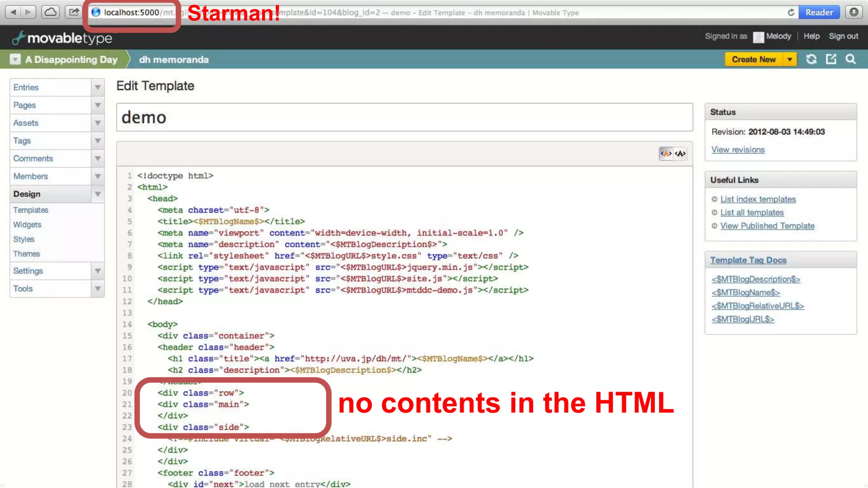The height and width of the screenshot is (488, 868).
Task: Collapse the Design menu arrow
Action: point(98,194)
